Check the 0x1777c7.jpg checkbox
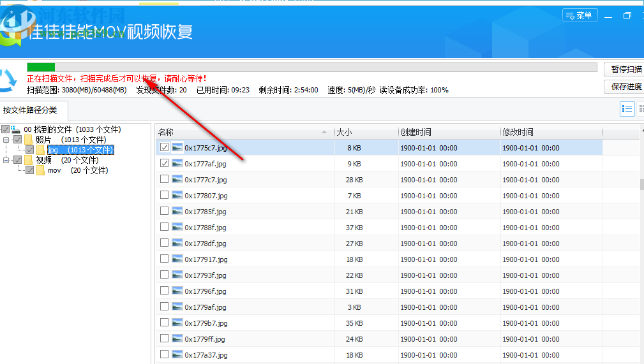 pos(164,179)
